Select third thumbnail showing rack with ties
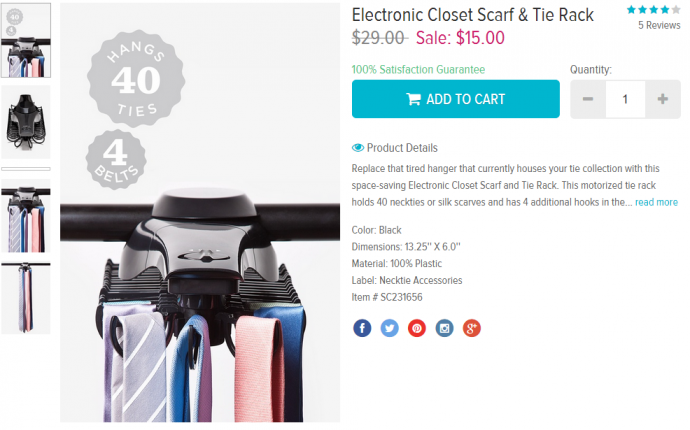 [x=26, y=216]
